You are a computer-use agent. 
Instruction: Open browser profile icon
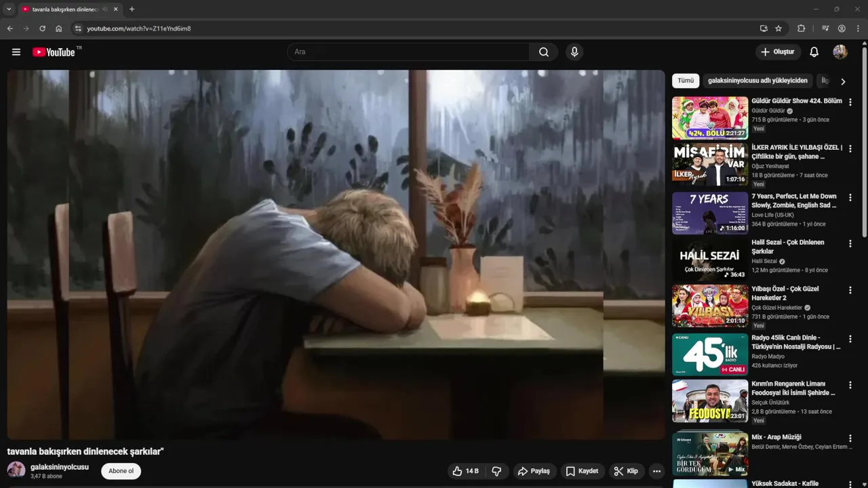[x=842, y=28]
